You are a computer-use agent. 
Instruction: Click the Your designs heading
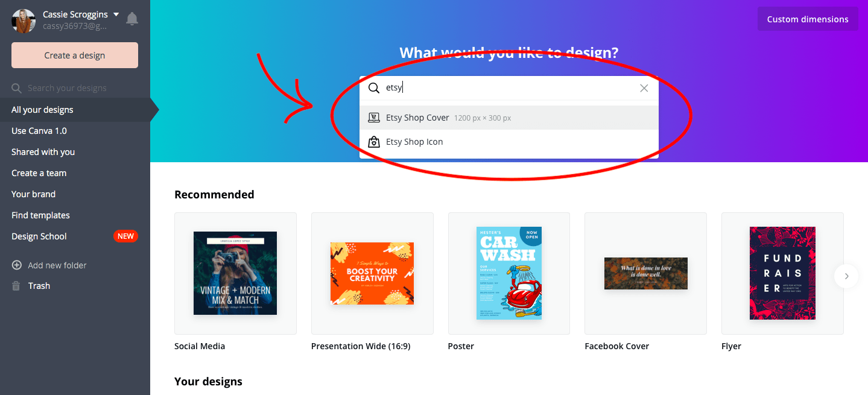click(x=208, y=381)
